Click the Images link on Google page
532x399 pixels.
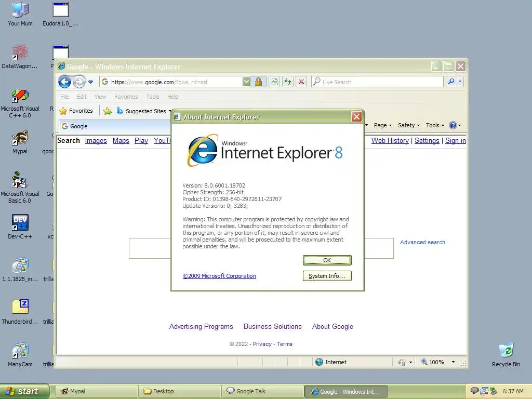(96, 140)
